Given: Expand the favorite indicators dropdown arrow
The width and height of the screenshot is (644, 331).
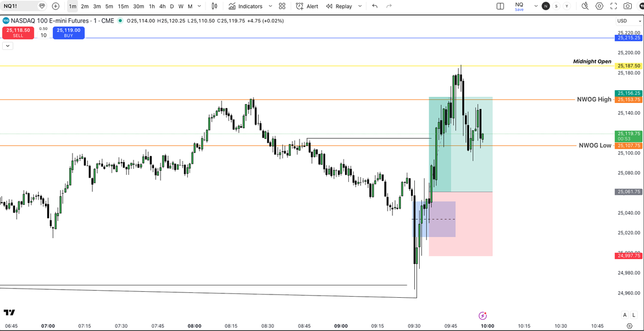Looking at the screenshot, I should tap(270, 6).
